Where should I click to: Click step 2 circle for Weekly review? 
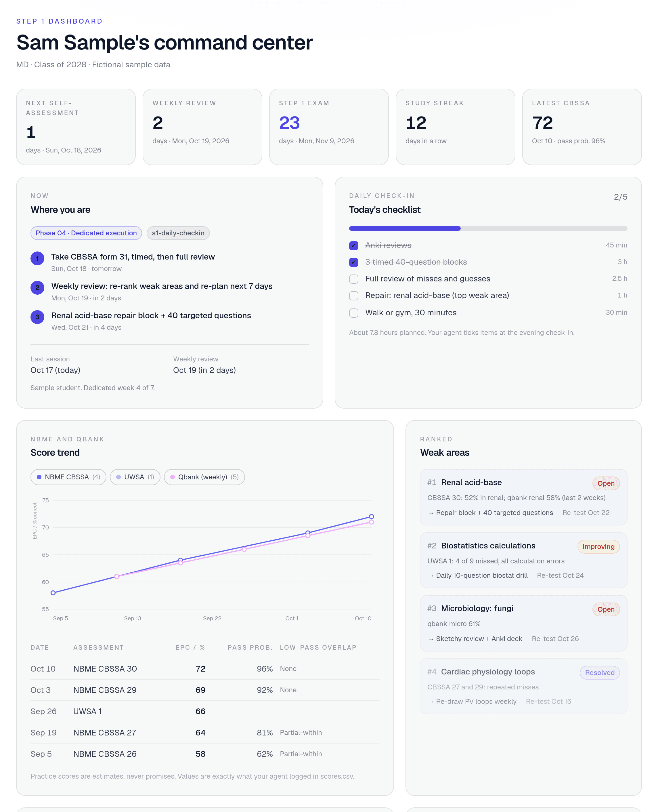[37, 288]
